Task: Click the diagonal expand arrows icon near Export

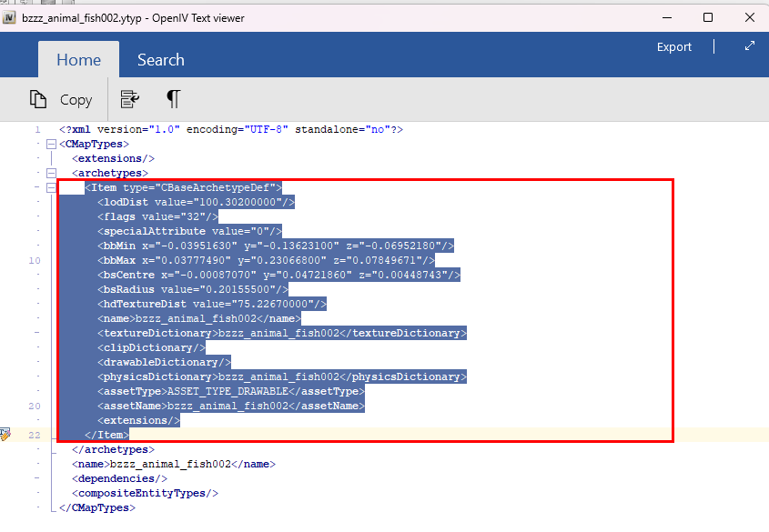Action: 749,46
